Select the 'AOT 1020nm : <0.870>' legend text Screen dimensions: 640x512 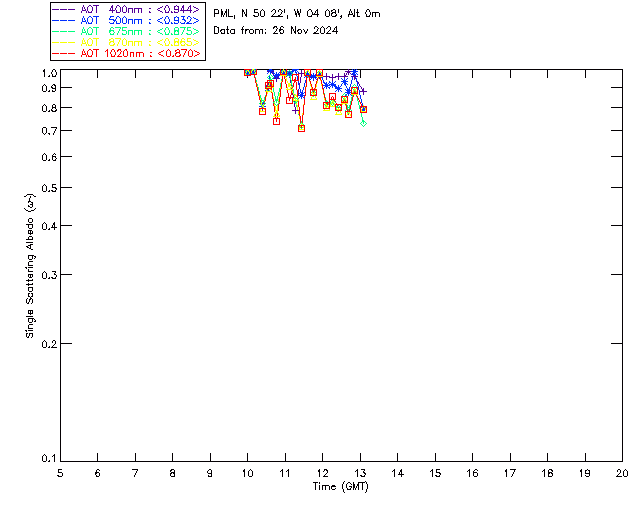[x=140, y=53]
